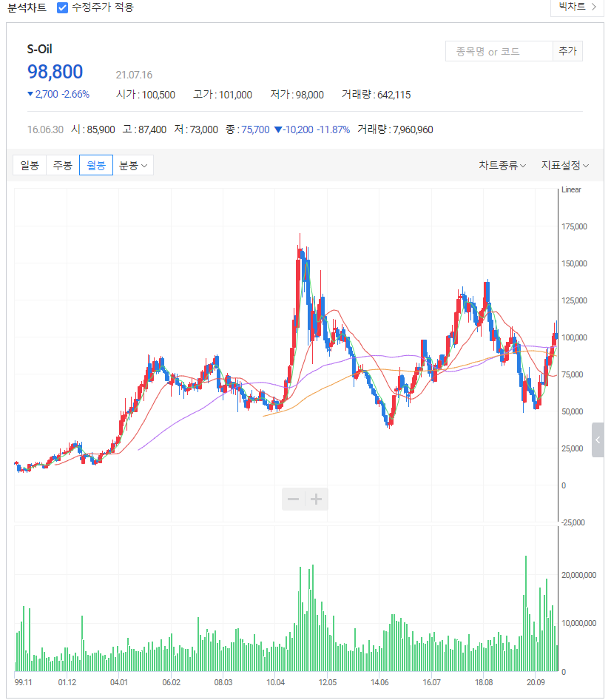This screenshot has height=700, width=611.
Task: Click the change value 2,700 -2.66%
Action: click(x=58, y=94)
